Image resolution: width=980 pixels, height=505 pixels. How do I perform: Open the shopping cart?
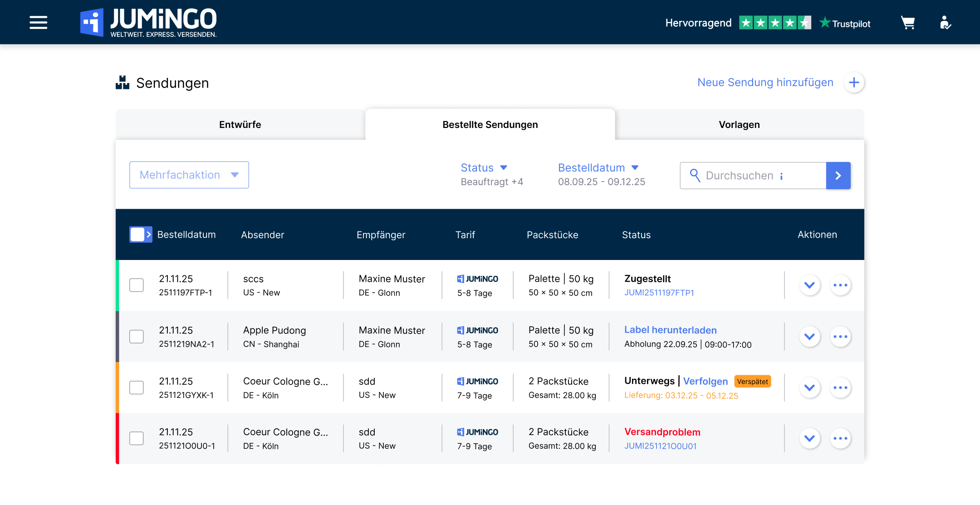tap(907, 23)
